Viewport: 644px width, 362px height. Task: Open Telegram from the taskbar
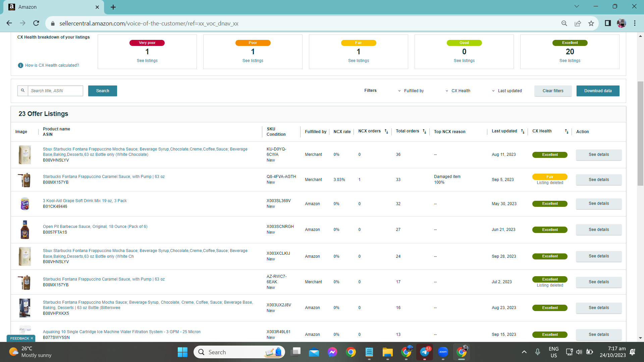(425, 352)
